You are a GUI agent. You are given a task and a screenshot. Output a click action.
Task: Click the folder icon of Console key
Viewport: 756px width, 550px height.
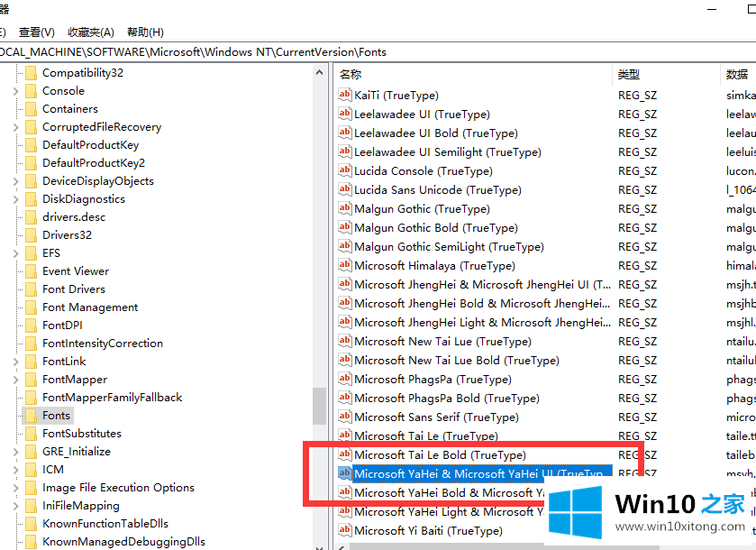click(31, 91)
